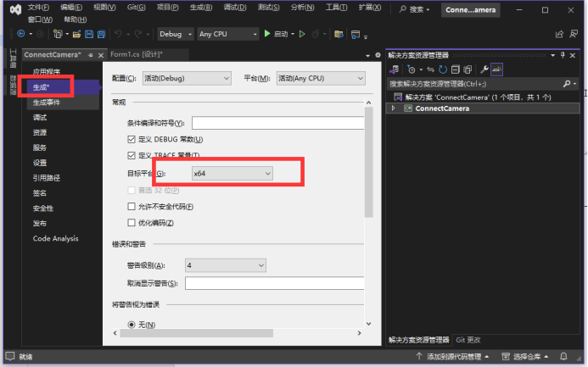Click the horizontal scrollbar in properties page
The width and height of the screenshot is (588, 367).
click(x=197, y=333)
